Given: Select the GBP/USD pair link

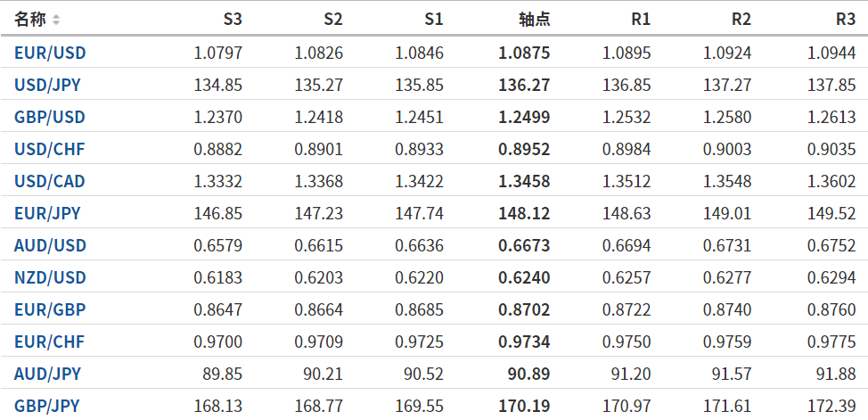Looking at the screenshot, I should click(50, 117).
